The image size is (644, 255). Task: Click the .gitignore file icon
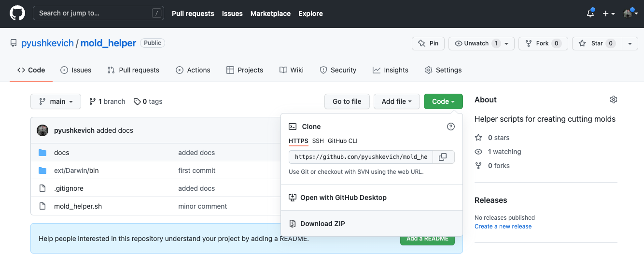pyautogui.click(x=42, y=188)
